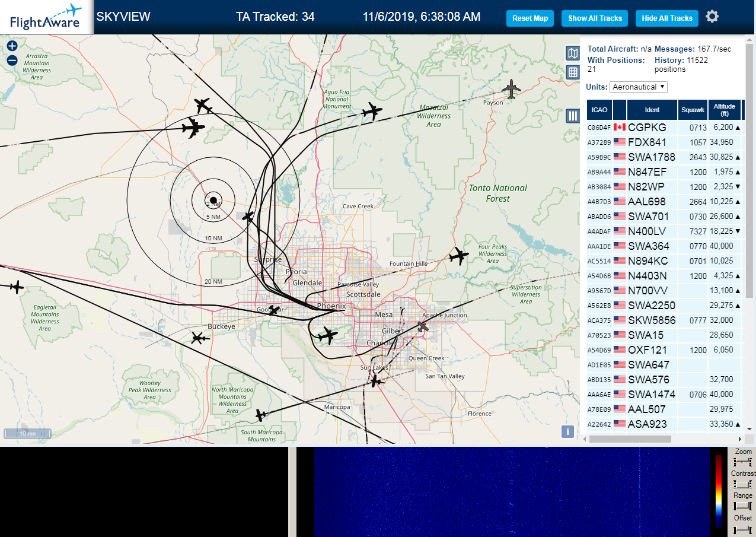Click the Canadian flag in CGPKG row
Screen dimensions: 756x537
pos(620,127)
